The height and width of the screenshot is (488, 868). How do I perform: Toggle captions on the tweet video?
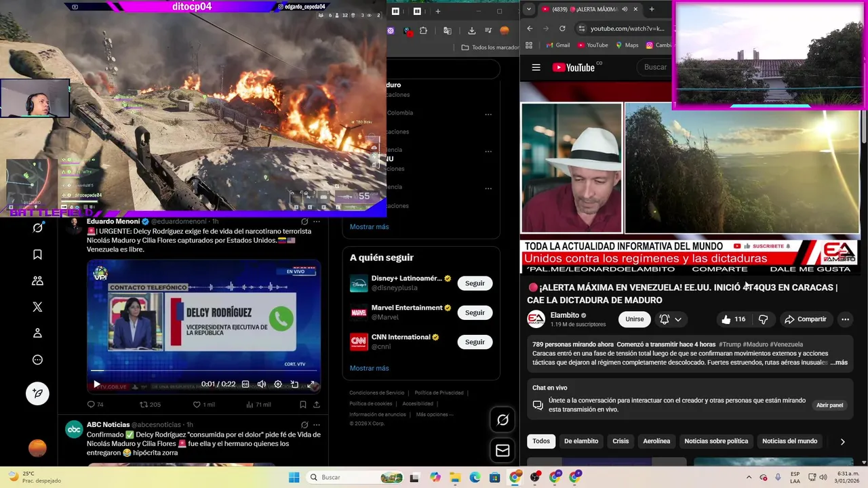(x=245, y=384)
